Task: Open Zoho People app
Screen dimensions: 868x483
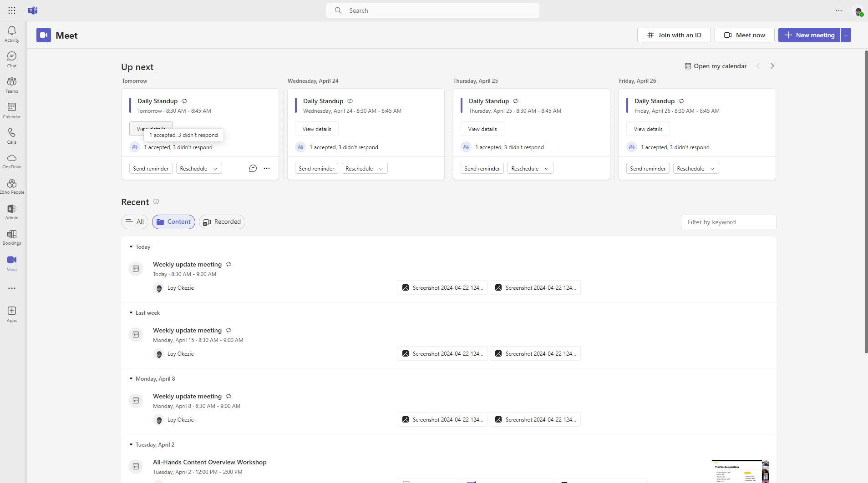Action: coord(12,186)
